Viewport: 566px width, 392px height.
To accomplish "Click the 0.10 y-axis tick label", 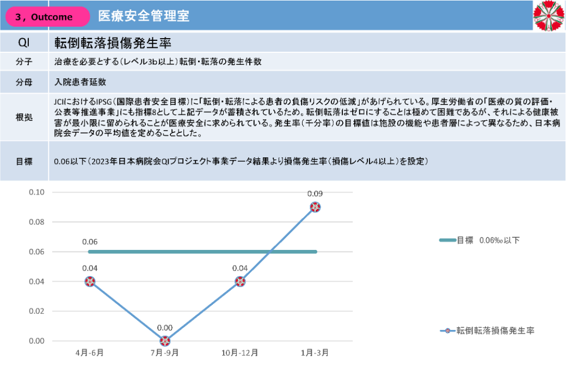I will 36,192.
